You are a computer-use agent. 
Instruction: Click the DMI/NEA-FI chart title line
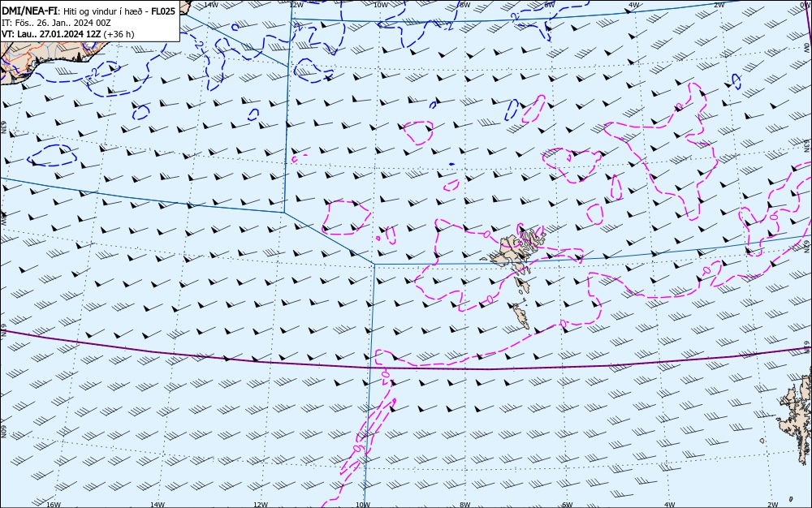click(89, 11)
